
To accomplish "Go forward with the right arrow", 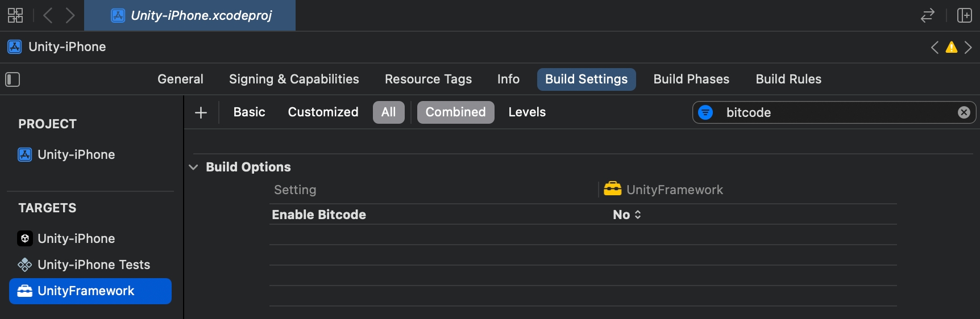I will click(70, 15).
